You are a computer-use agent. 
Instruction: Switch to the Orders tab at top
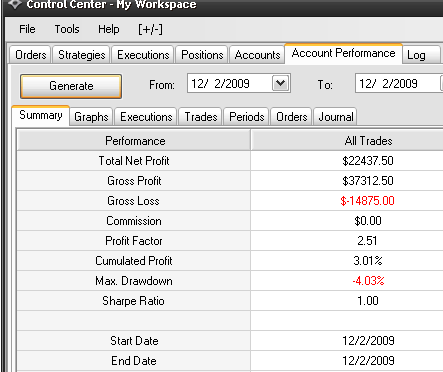coord(31,55)
